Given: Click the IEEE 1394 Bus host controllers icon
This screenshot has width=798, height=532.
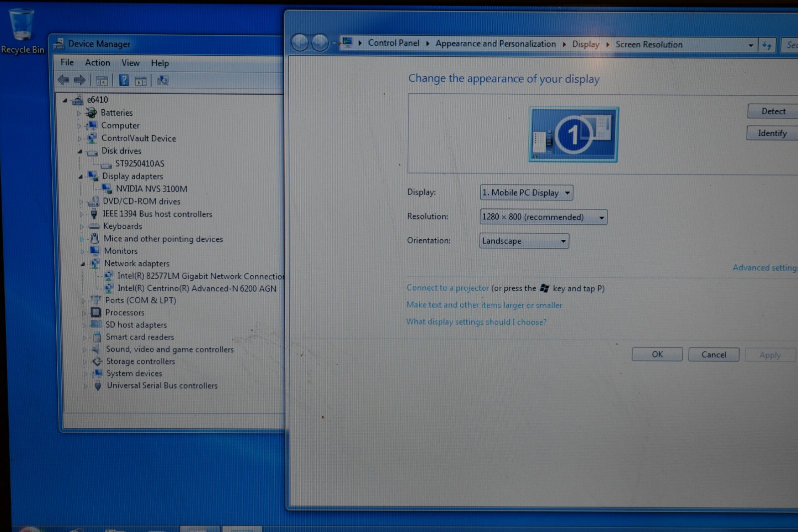Looking at the screenshot, I should point(94,214).
